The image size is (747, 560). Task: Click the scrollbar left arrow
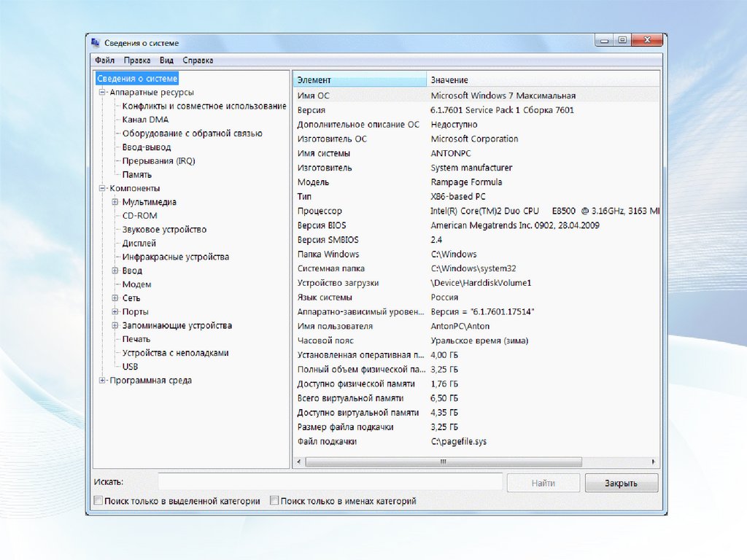tap(298, 462)
